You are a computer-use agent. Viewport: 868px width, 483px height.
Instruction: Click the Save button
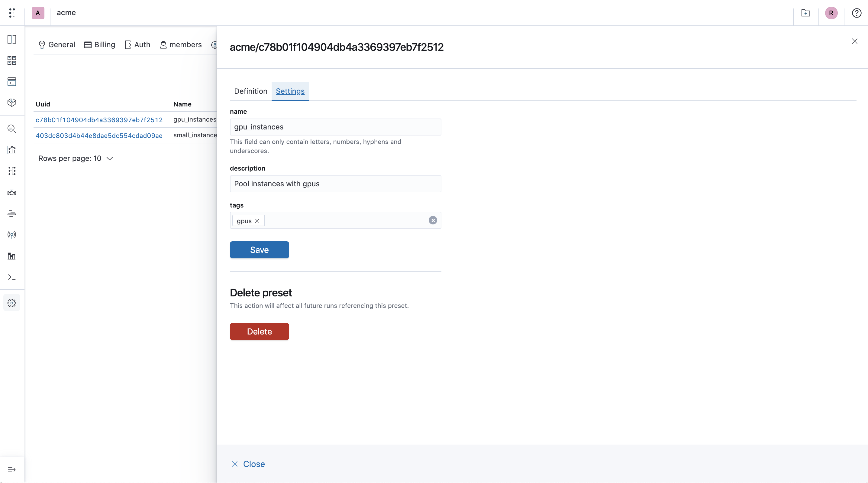259,250
